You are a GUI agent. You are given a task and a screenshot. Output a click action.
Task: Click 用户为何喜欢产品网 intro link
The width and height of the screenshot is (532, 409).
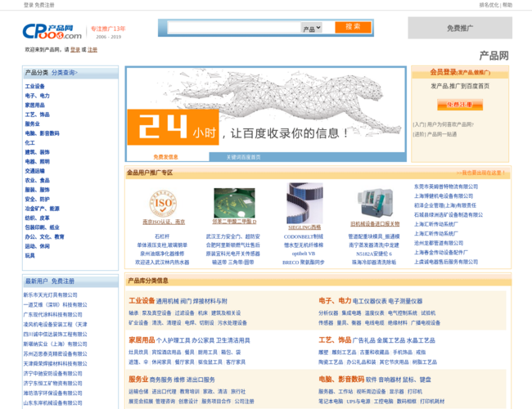(x=450, y=124)
